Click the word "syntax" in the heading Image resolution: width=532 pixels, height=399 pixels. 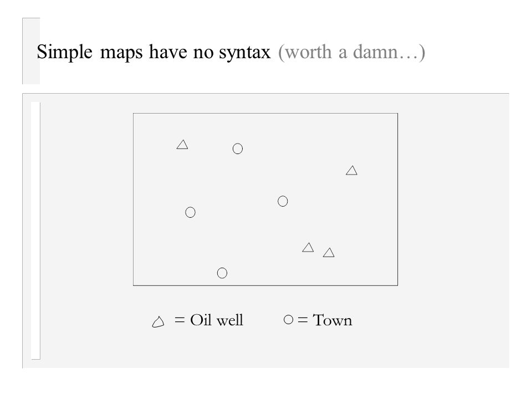click(244, 53)
